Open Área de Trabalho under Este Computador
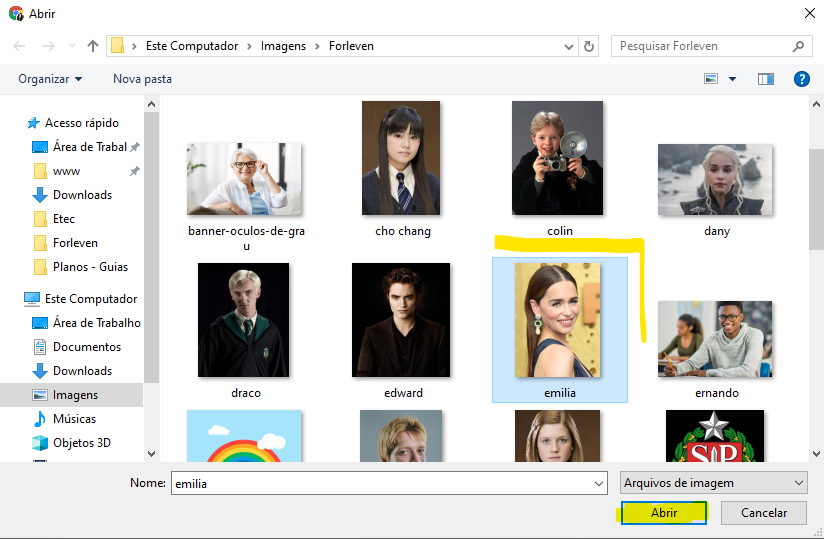Image resolution: width=824 pixels, height=539 pixels. pyautogui.click(x=97, y=323)
